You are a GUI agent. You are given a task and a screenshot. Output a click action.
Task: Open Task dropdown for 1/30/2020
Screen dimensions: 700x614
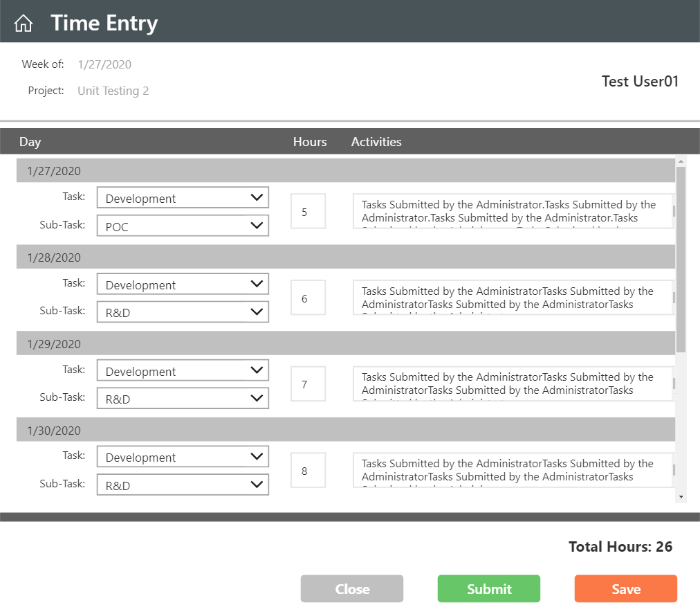coord(183,457)
